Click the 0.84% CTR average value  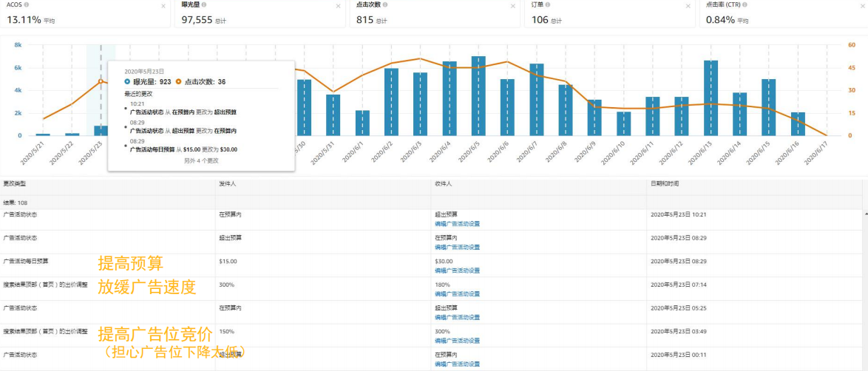(x=720, y=20)
